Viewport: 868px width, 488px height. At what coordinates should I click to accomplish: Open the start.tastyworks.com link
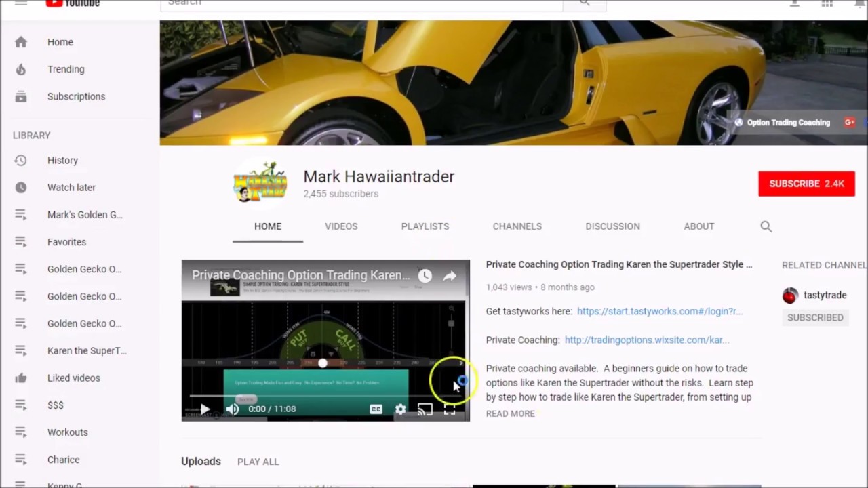(x=660, y=312)
